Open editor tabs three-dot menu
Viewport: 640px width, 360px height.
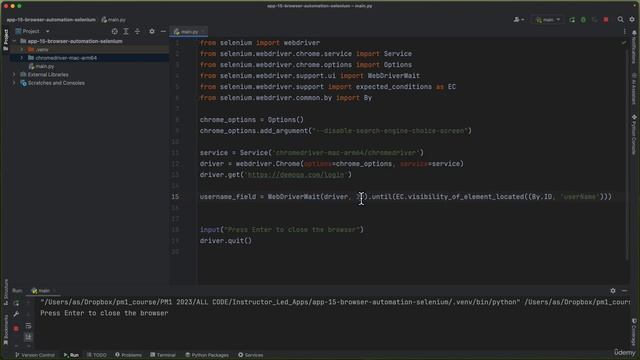[624, 31]
